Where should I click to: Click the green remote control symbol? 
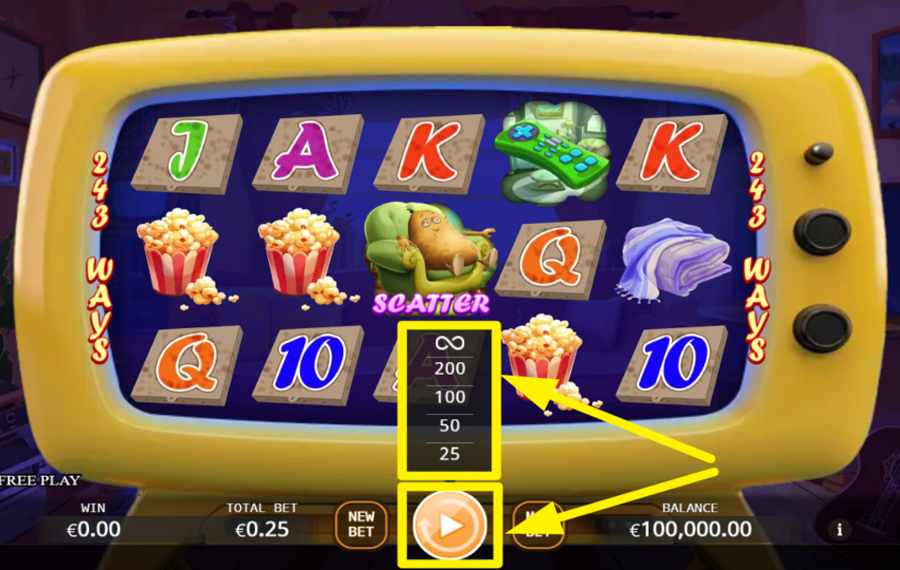pos(552,153)
